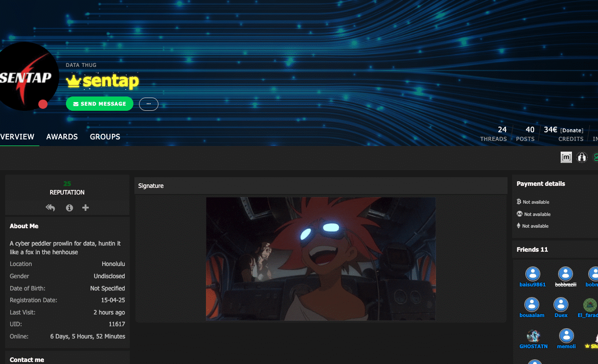This screenshot has width=598, height=364.
Task: Click the Monero icon in Payment details
Action: (519, 213)
